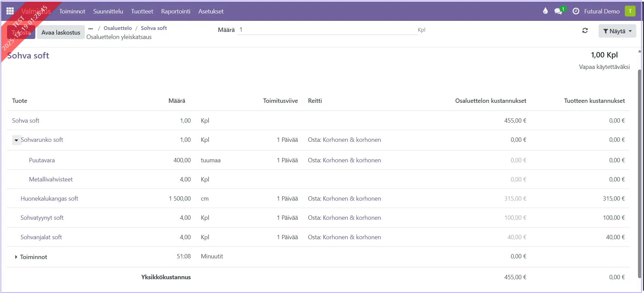Open the chat messages icon
The image size is (644, 293).
[x=559, y=11]
